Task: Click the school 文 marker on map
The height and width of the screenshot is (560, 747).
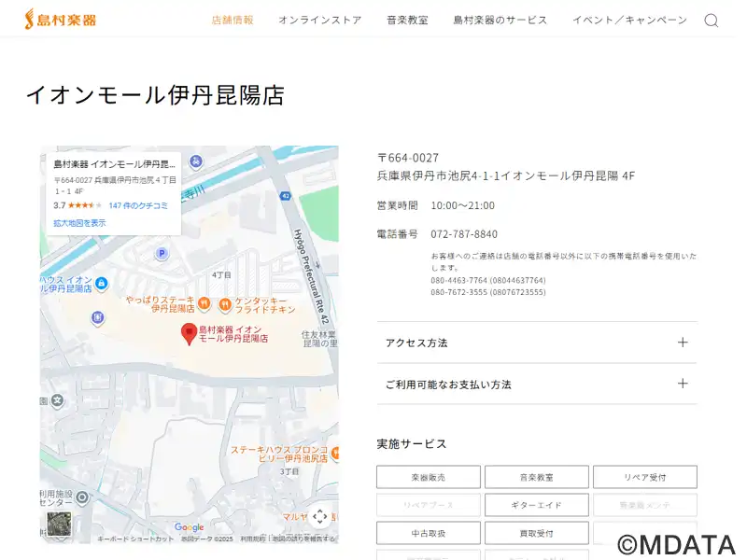Action: tap(58, 400)
